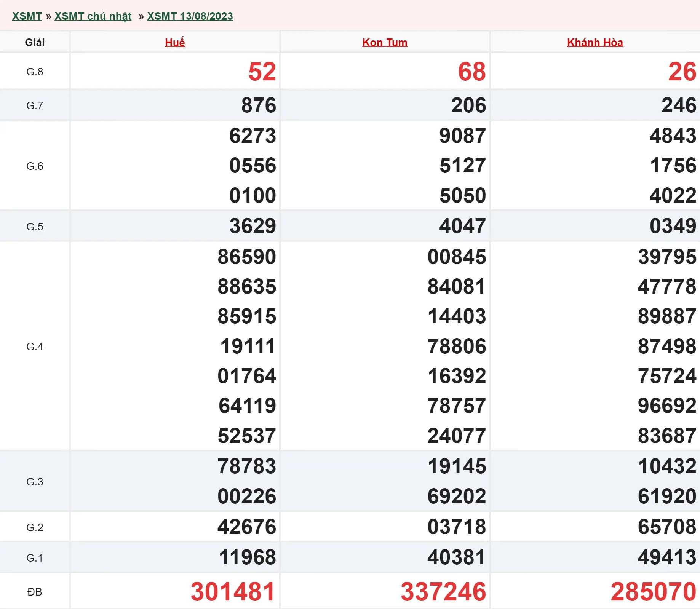Click the XSMT 13/08/2023 breadcrumb link
700x610 pixels.
tap(190, 16)
